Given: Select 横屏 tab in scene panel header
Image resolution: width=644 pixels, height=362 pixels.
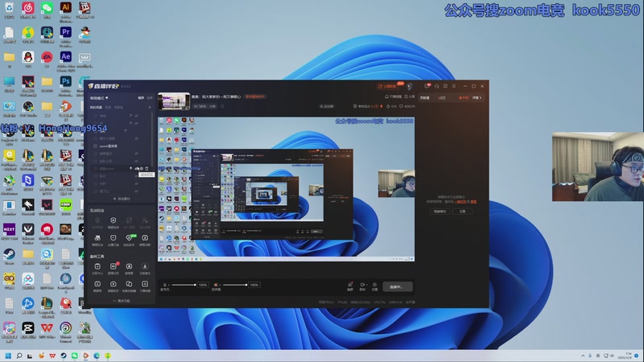Looking at the screenshot, I should (141, 97).
